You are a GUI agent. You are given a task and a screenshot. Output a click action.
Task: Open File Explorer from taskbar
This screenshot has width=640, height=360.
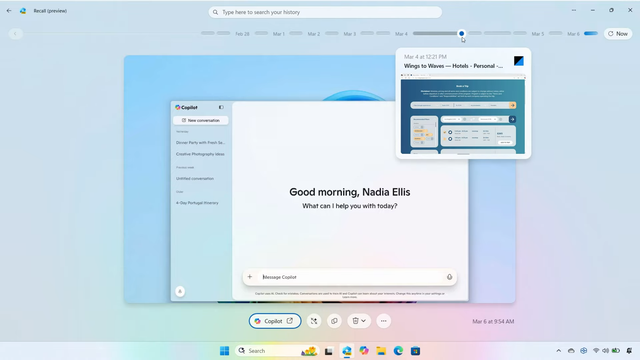[381, 351]
